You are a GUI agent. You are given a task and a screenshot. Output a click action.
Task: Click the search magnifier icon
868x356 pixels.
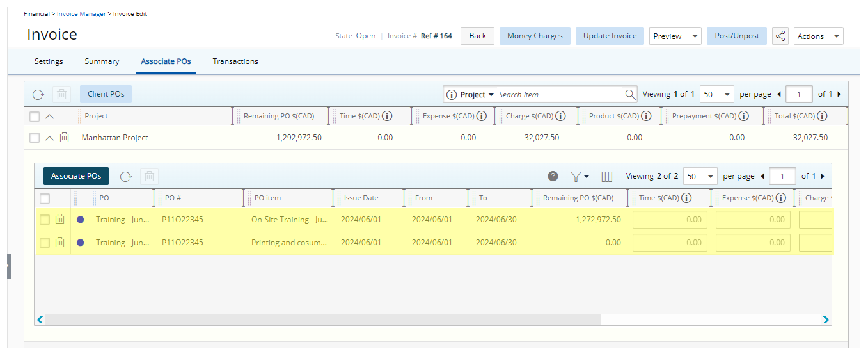[630, 94]
